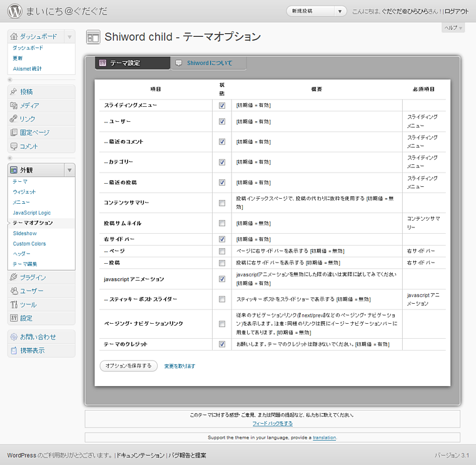Uncheck the 最近の投稿 checkbox
The height and width of the screenshot is (465, 476).
pos(222,182)
